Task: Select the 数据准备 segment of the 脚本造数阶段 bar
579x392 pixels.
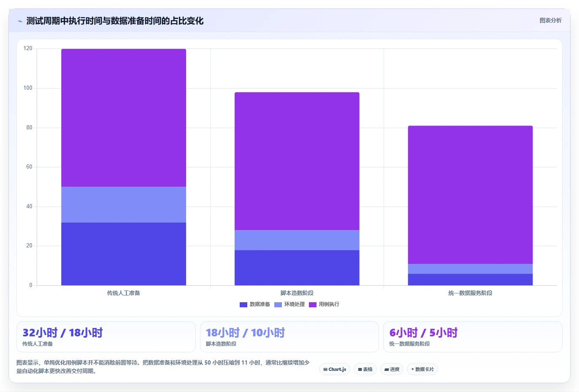Action: tap(297, 268)
